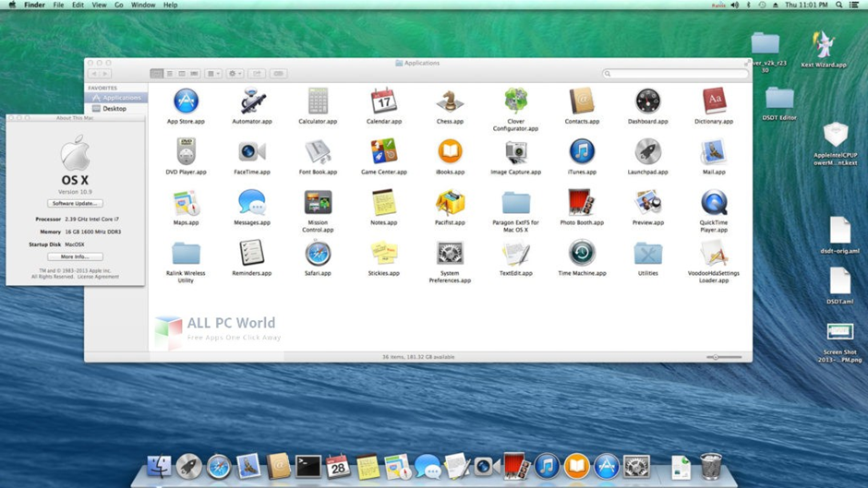Select Notes.app in Applications folder

click(383, 203)
